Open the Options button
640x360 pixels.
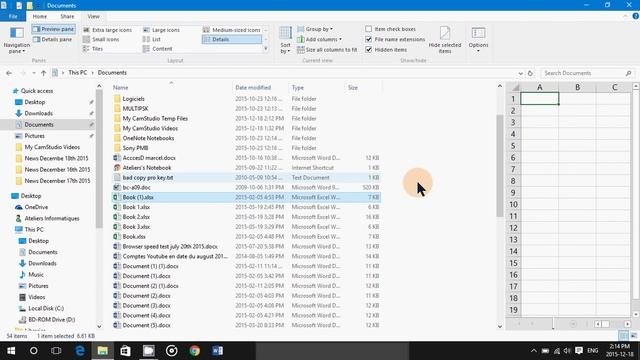click(478, 40)
